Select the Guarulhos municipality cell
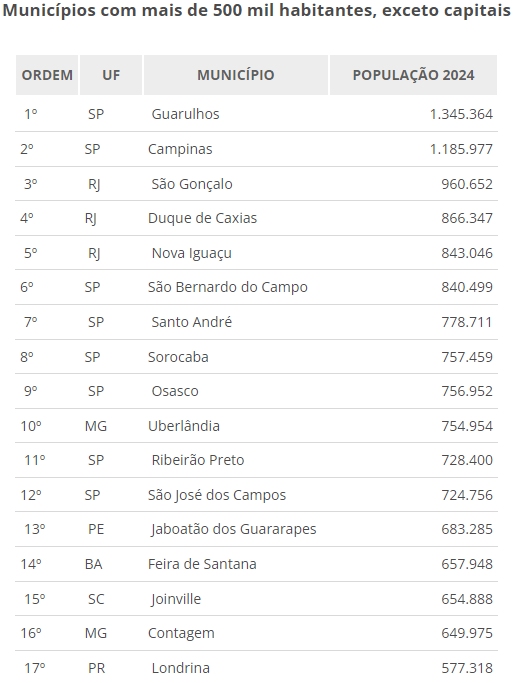 (185, 114)
